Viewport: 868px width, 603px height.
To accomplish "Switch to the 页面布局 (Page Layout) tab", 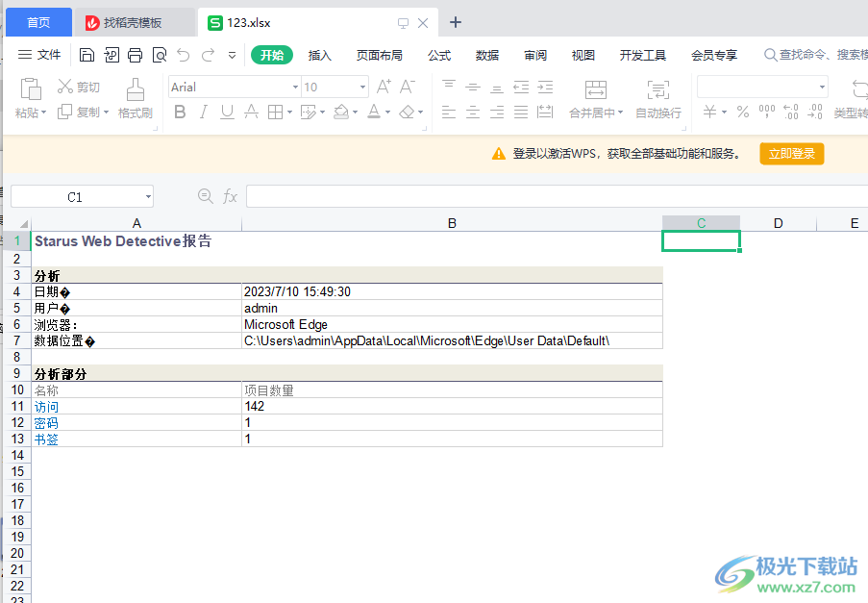I will click(379, 55).
